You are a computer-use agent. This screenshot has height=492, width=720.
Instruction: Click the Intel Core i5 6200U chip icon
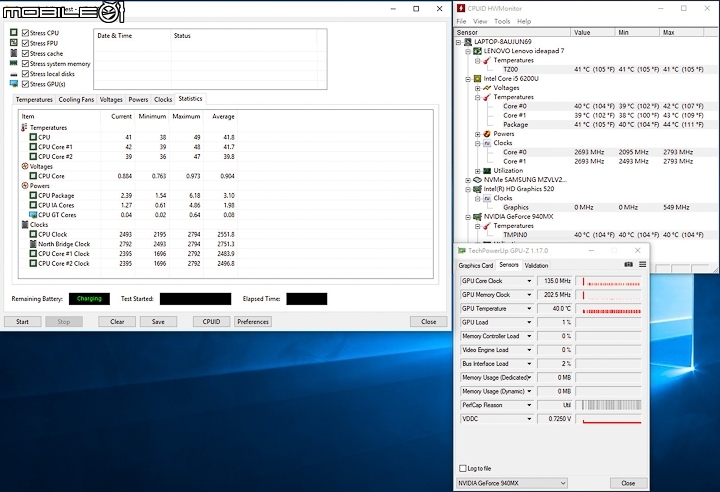(x=478, y=79)
